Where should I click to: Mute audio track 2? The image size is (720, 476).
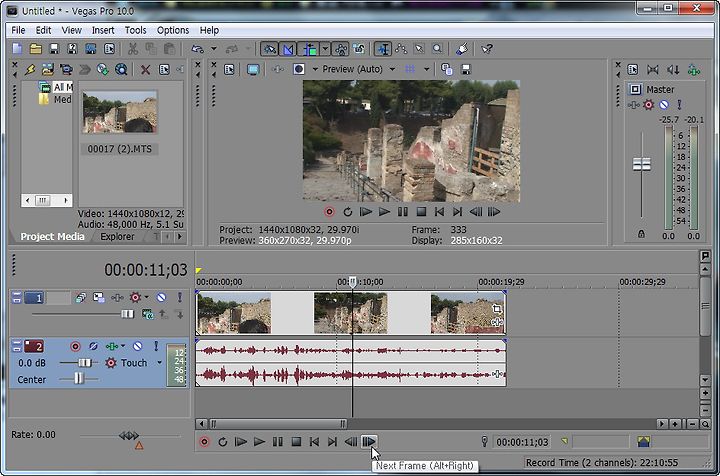coord(137,346)
